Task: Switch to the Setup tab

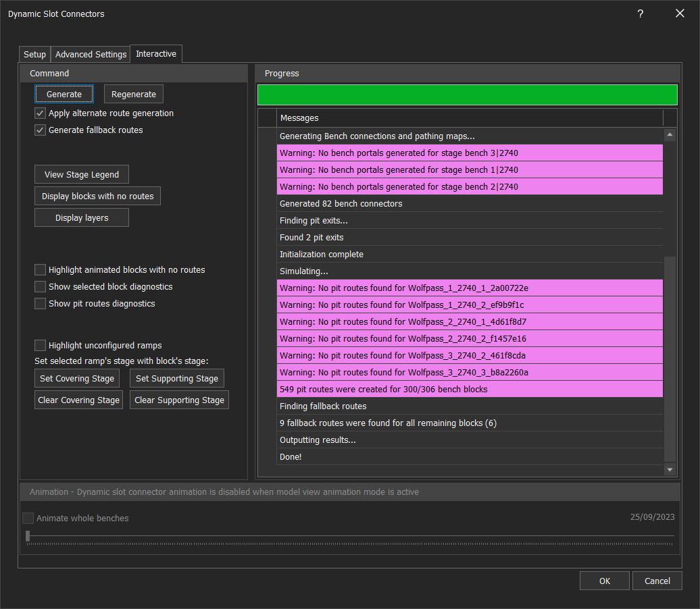Action: [34, 55]
